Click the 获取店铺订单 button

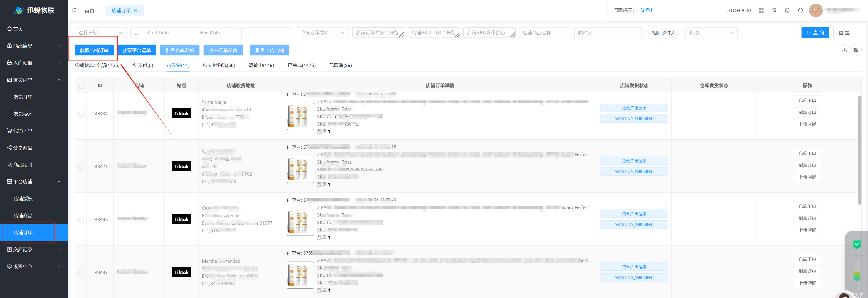pos(94,50)
